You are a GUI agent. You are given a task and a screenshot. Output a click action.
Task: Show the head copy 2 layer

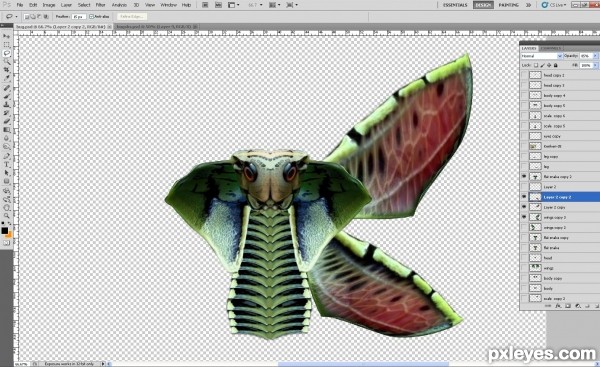point(524,75)
